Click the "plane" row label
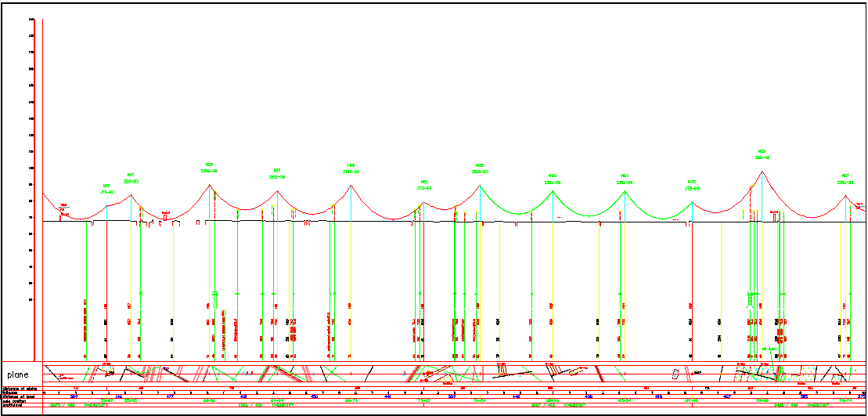 tap(18, 375)
